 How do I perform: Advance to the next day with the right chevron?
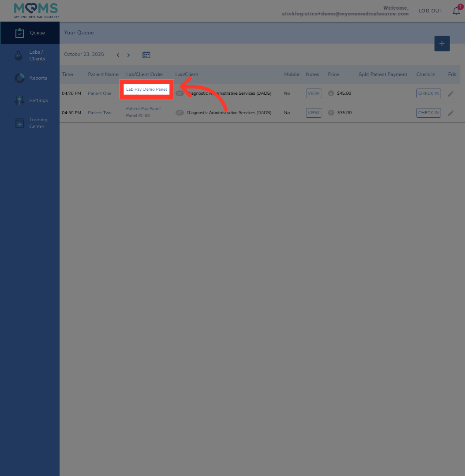point(128,55)
